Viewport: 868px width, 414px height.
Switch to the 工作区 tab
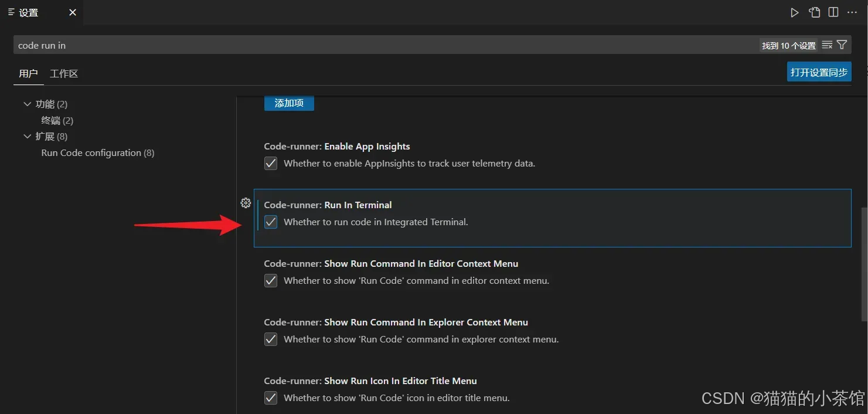[x=64, y=73]
